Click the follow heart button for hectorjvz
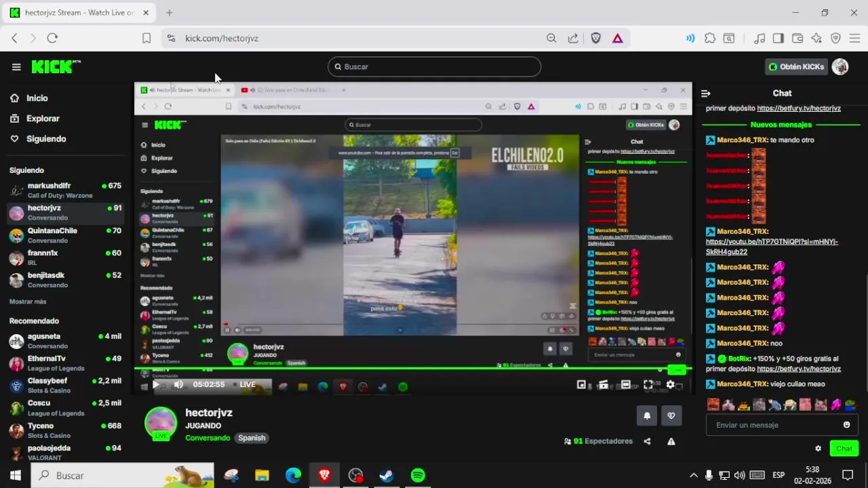Viewport: 868px width, 488px height. pos(671,416)
